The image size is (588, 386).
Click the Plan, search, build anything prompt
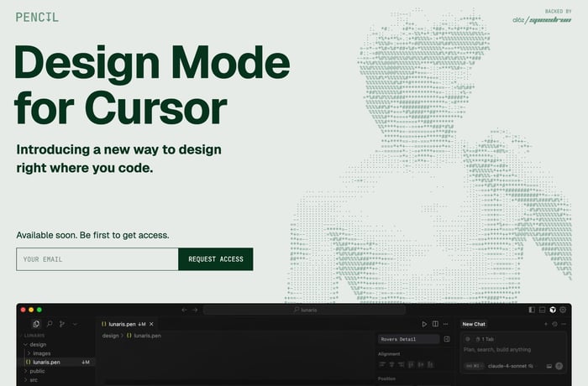pyautogui.click(x=497, y=350)
